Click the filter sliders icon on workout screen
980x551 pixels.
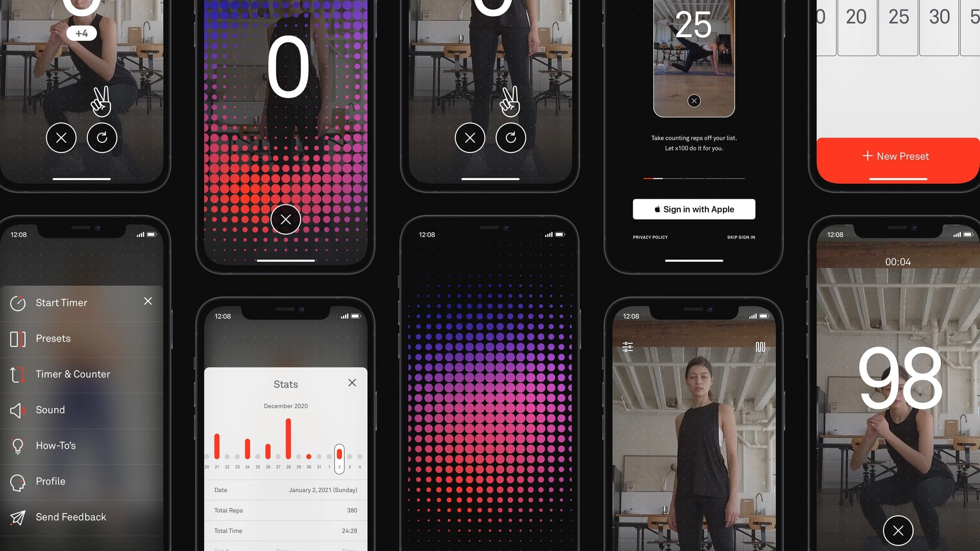coord(627,347)
